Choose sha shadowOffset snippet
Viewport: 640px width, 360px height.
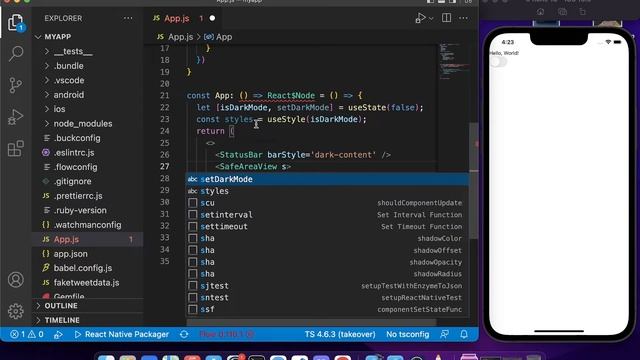point(327,250)
